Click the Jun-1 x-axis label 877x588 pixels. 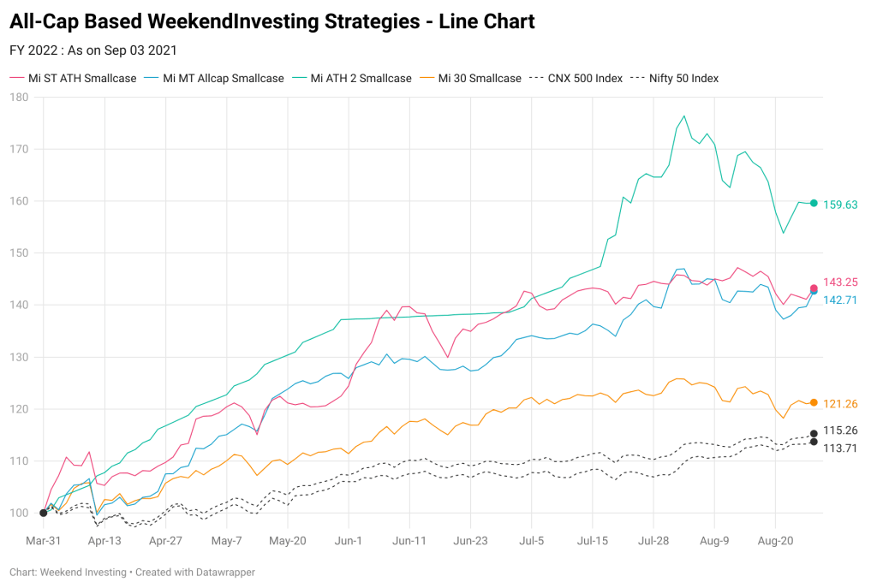(x=349, y=540)
